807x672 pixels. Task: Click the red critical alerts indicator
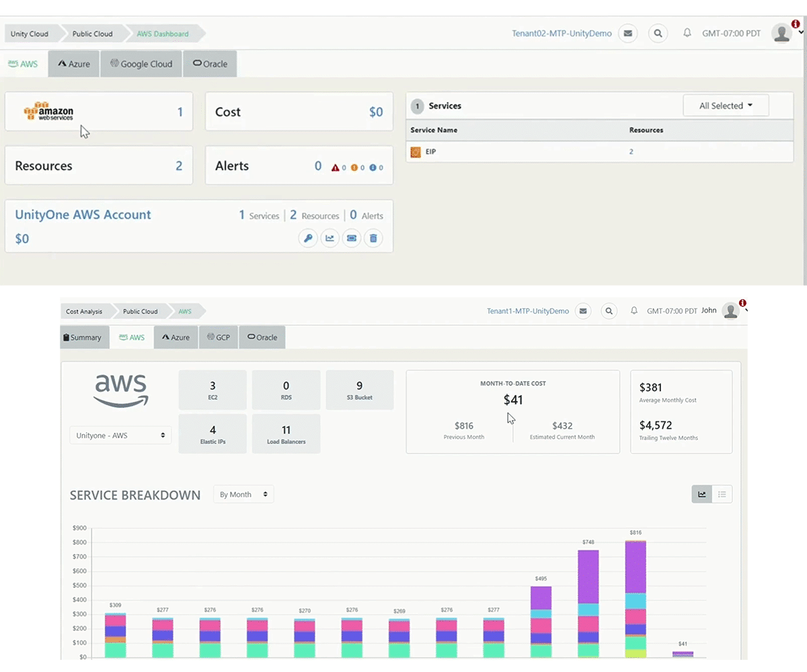coord(336,168)
